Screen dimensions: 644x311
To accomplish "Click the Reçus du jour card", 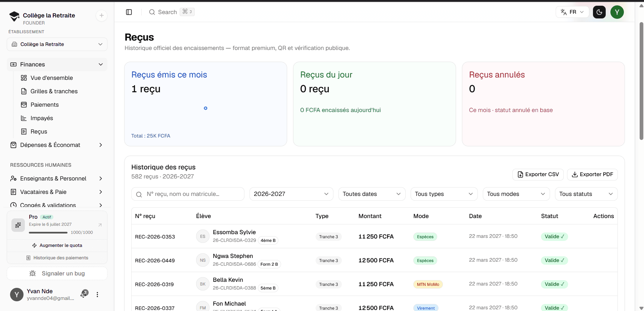I will [374, 104].
